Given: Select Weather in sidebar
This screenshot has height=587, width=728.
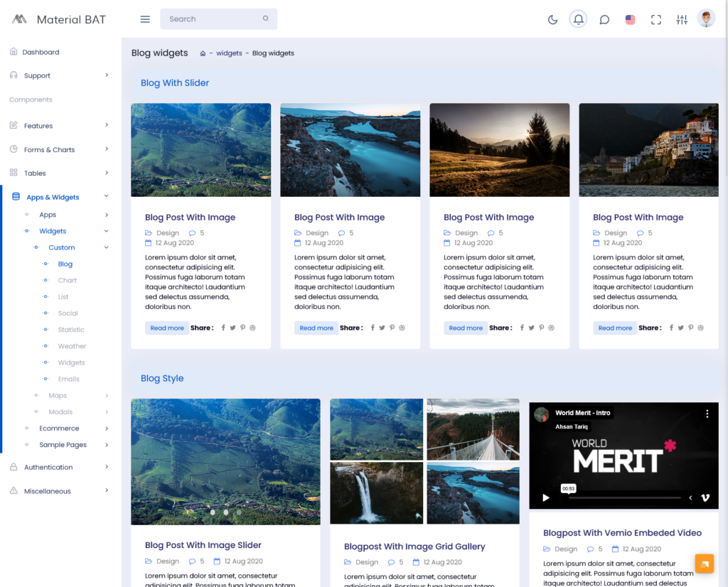Looking at the screenshot, I should point(72,346).
